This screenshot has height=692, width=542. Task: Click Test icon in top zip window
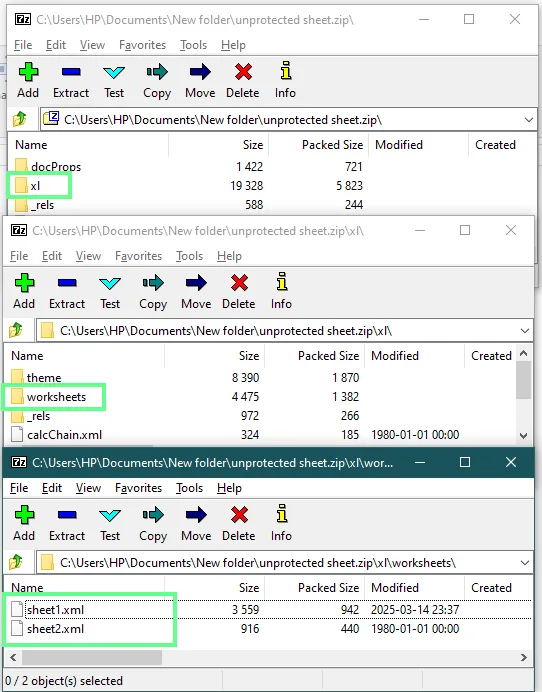pyautogui.click(x=114, y=72)
